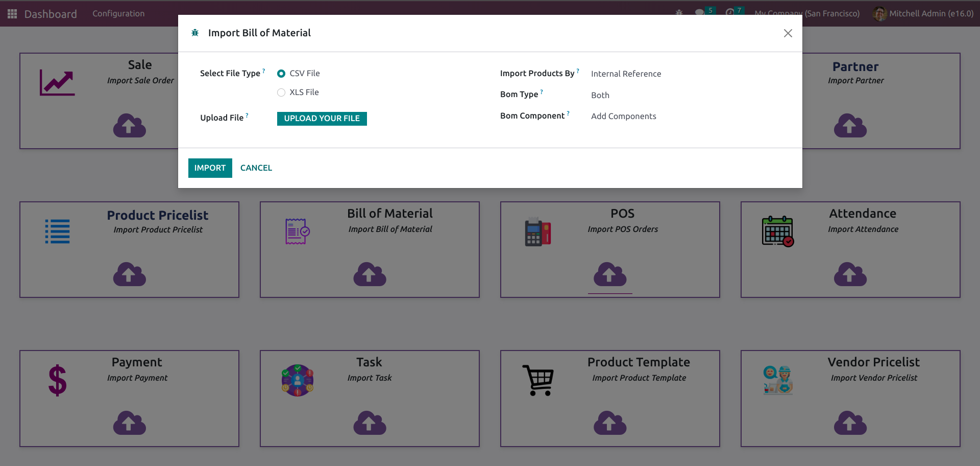Screen dimensions: 980x466
Task: Click the Product Template shopping cart icon
Action: tap(538, 380)
